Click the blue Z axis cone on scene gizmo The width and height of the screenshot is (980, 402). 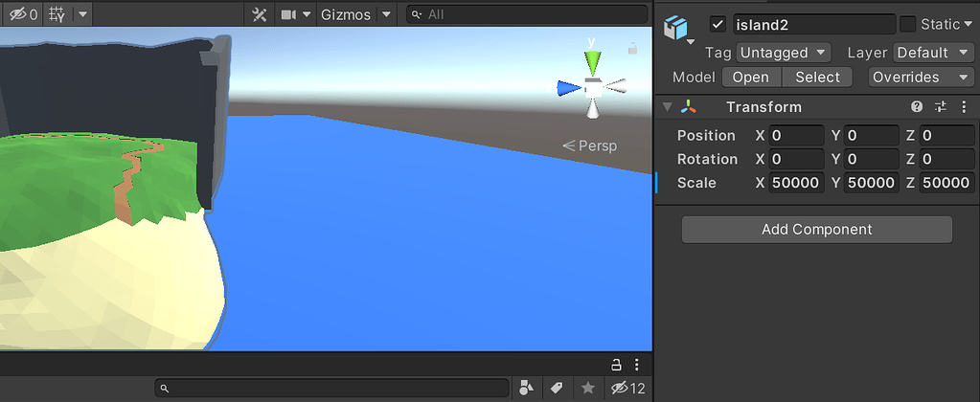569,88
